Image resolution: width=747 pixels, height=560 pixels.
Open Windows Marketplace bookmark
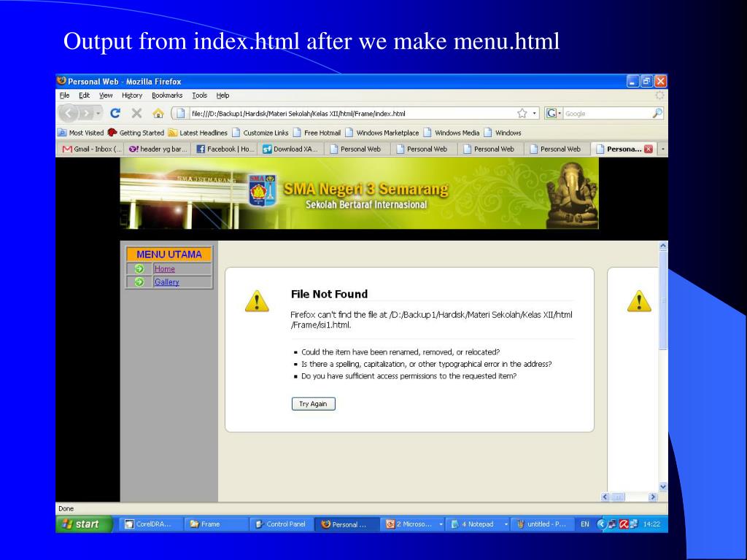pyautogui.click(x=382, y=133)
